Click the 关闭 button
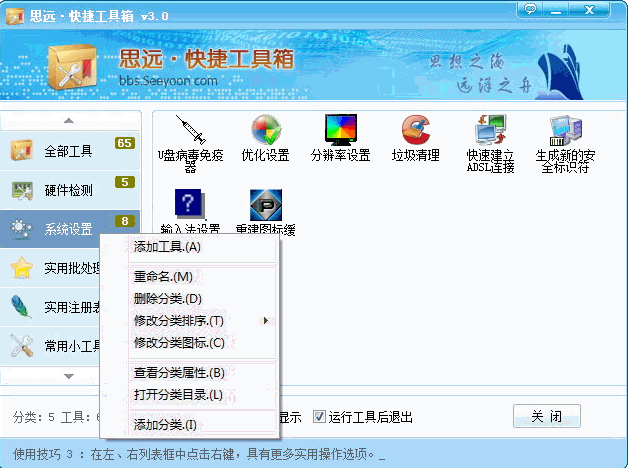Image resolution: width=628 pixels, height=468 pixels. (x=547, y=416)
